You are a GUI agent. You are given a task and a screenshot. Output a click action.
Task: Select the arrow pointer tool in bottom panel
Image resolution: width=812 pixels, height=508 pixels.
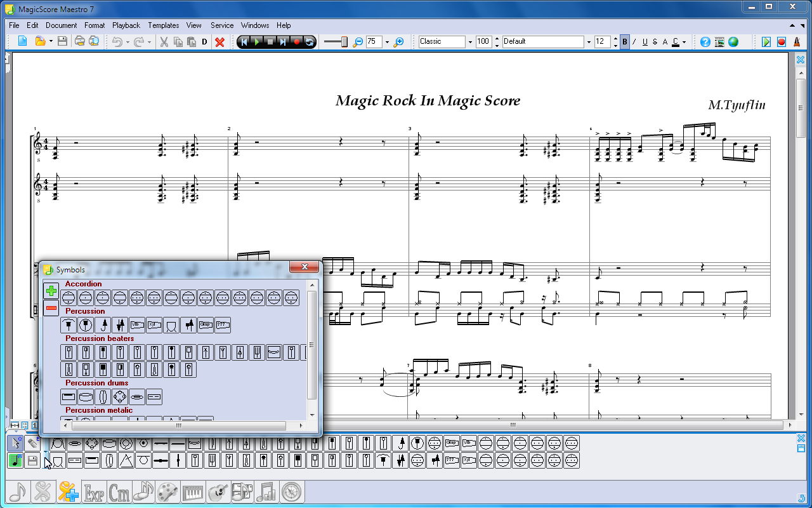pos(16,443)
